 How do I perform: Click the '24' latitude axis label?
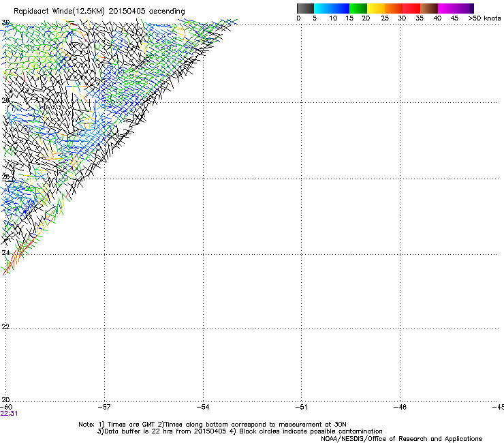pos(5,253)
